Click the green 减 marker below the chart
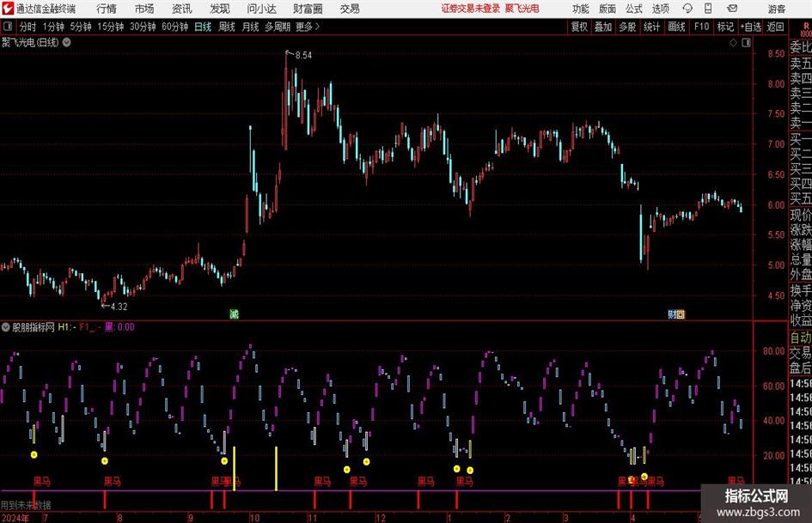 pyautogui.click(x=234, y=313)
